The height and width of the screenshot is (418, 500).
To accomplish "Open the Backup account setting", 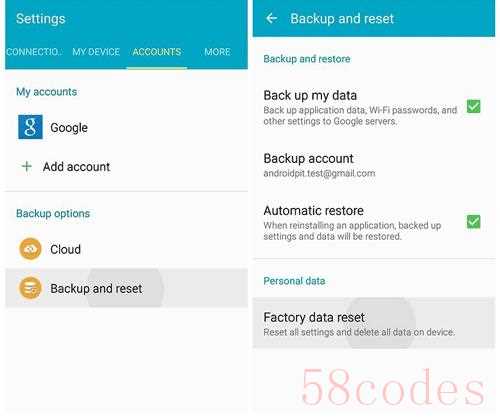I will click(x=374, y=165).
